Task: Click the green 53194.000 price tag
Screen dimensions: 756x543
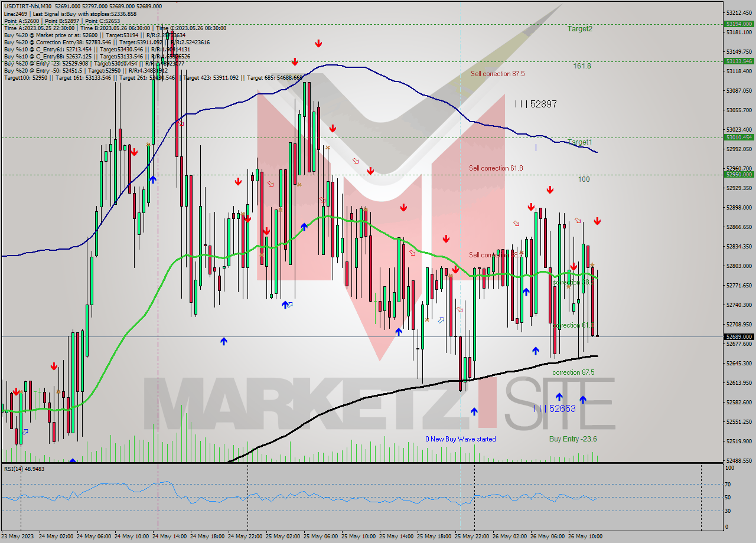Action: [x=739, y=24]
